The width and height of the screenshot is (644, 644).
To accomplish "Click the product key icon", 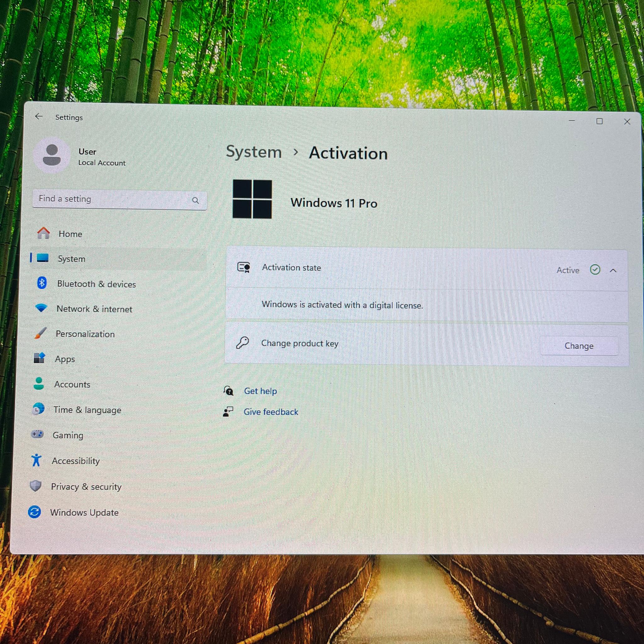I will [x=242, y=342].
